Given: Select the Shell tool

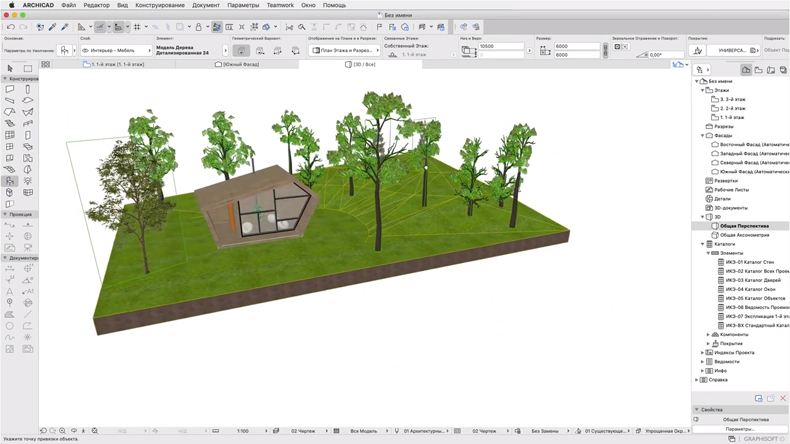Looking at the screenshot, I should [28, 112].
